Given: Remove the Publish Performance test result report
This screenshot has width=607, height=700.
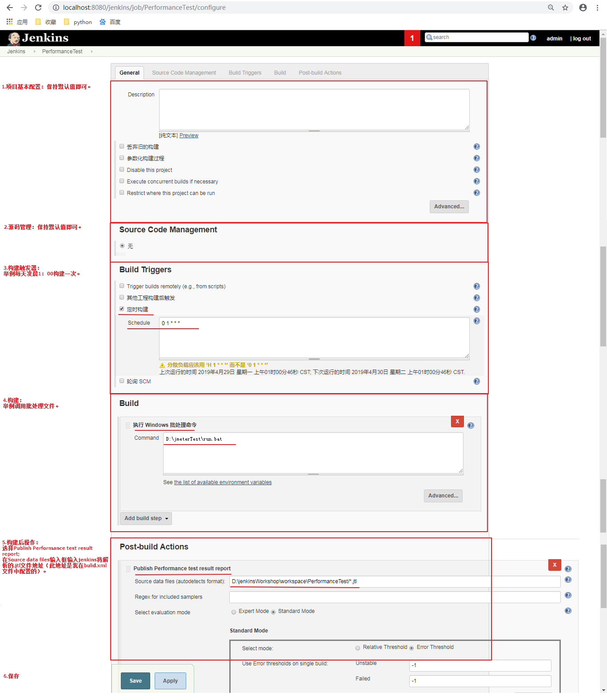Looking at the screenshot, I should 554,565.
